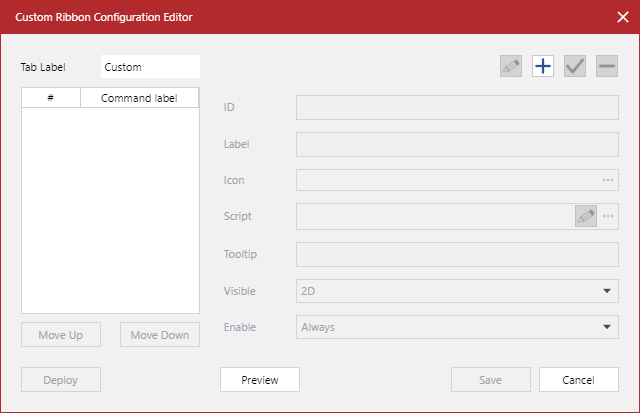
Task: Close the Custom Ribbon Configuration Editor
Action: [x=621, y=17]
